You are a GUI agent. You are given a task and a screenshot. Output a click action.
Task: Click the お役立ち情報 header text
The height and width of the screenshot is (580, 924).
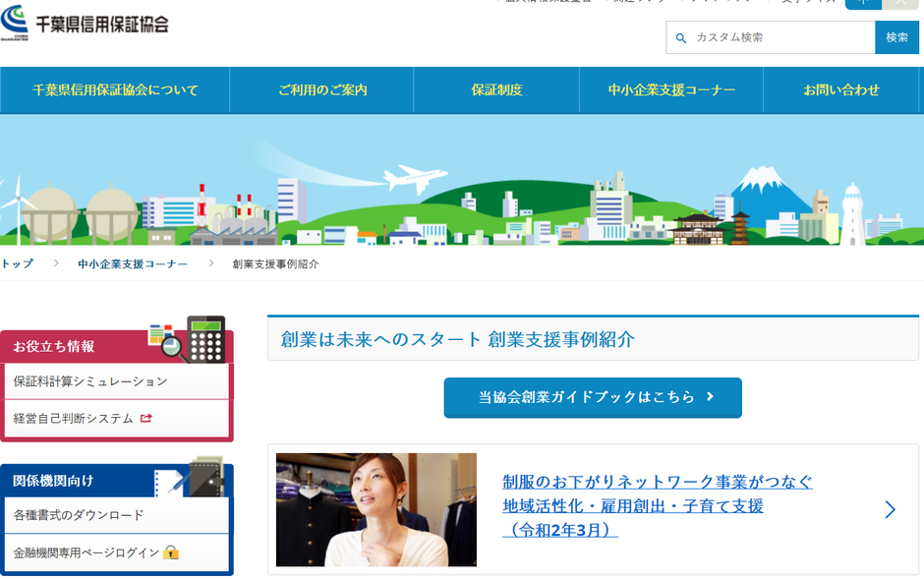pos(54,347)
